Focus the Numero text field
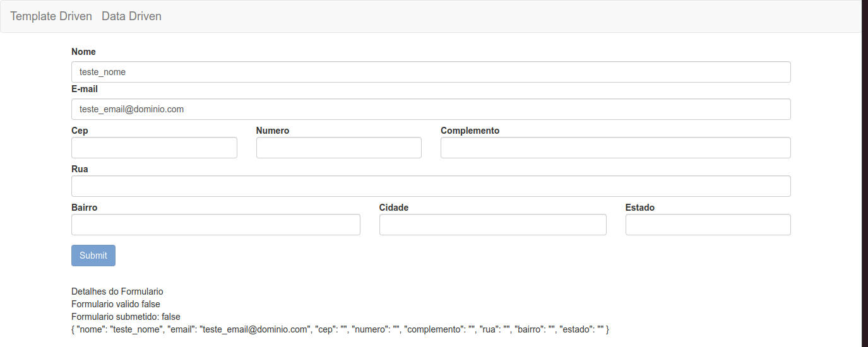 [x=339, y=148]
